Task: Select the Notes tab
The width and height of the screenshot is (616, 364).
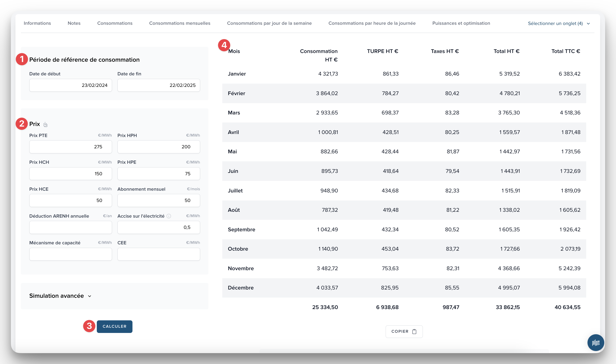Action: (74, 23)
